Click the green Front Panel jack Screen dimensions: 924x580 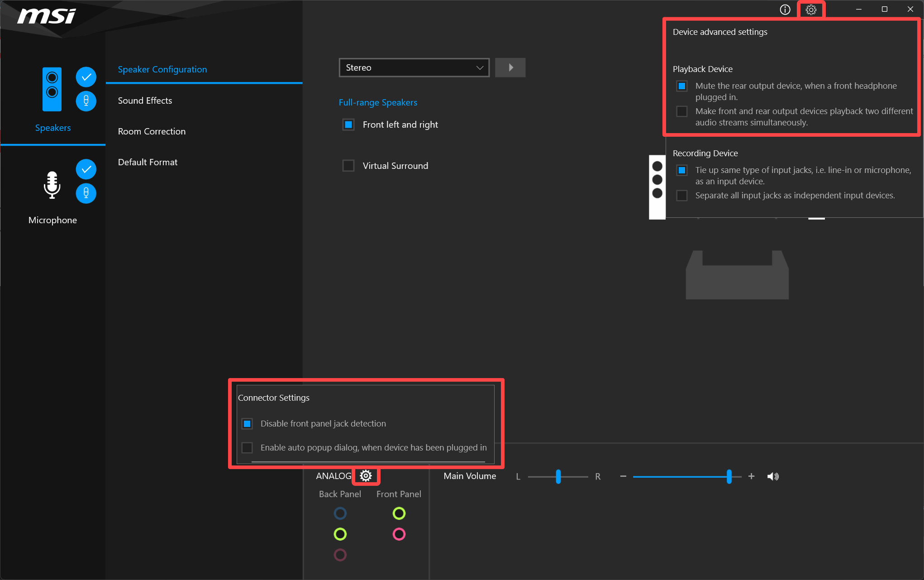tap(399, 513)
